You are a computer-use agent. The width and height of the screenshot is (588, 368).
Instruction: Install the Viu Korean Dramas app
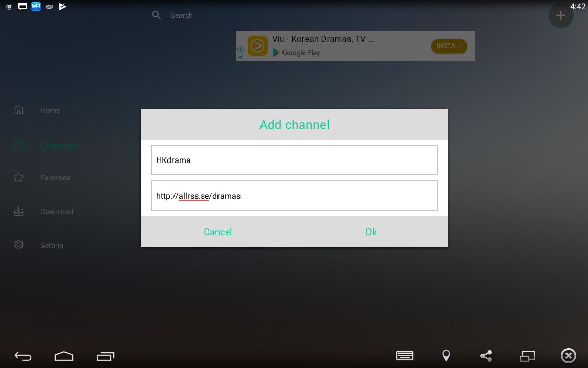[x=449, y=46]
